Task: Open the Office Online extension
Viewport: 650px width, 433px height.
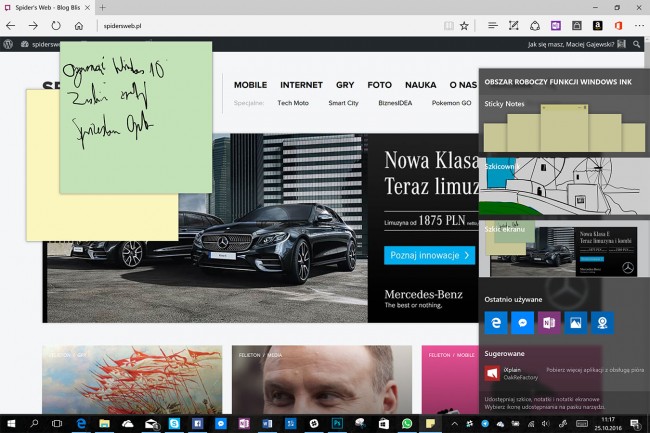Action: tap(618, 26)
